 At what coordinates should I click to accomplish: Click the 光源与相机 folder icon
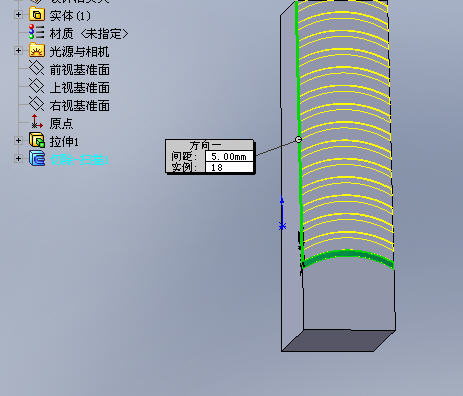pyautogui.click(x=37, y=50)
